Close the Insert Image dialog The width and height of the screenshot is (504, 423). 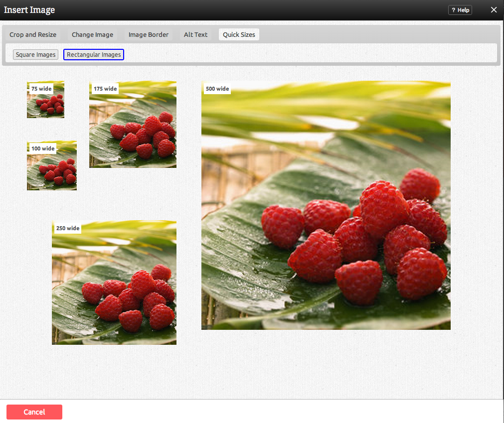click(494, 10)
